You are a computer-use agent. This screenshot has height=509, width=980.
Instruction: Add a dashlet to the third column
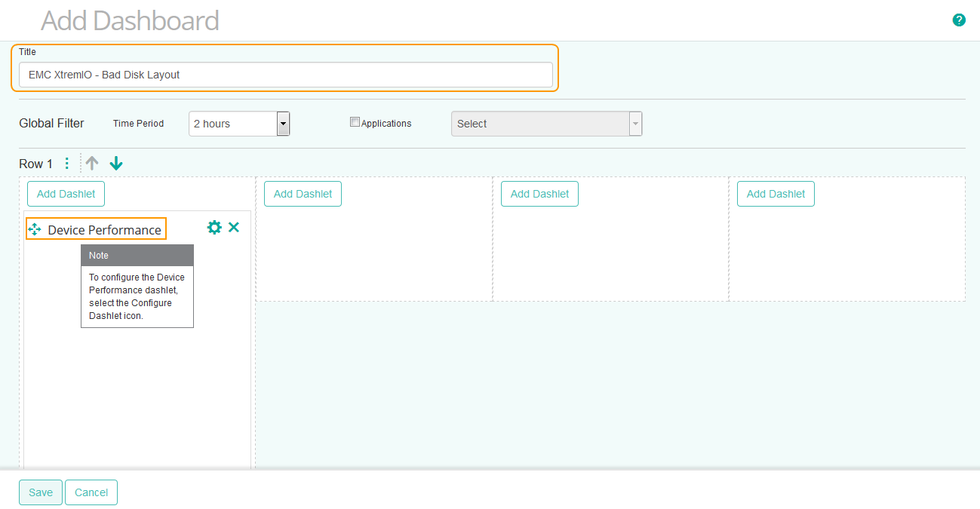click(539, 193)
